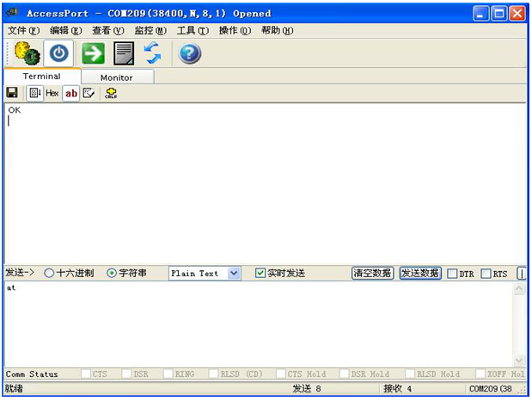Open the 编辑(E) menu
Image resolution: width=532 pixels, height=401 pixels.
[x=66, y=31]
